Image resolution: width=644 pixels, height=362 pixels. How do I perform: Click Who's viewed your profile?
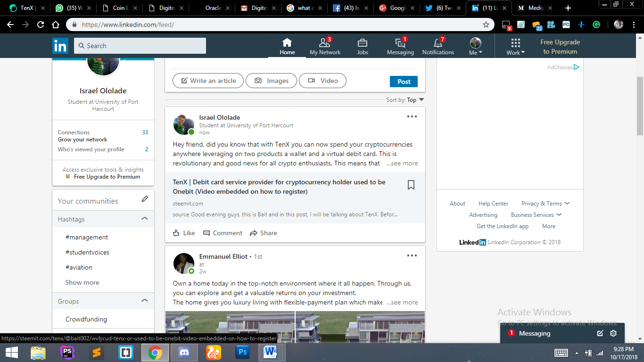(x=91, y=149)
